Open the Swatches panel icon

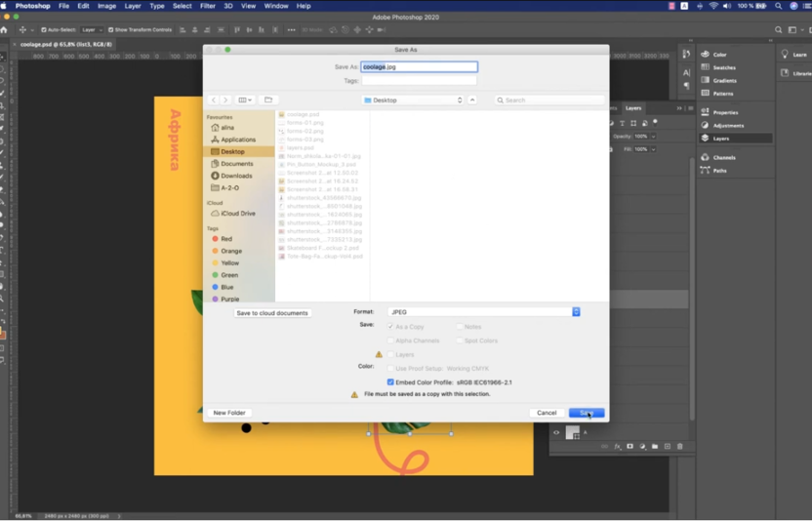(x=705, y=67)
